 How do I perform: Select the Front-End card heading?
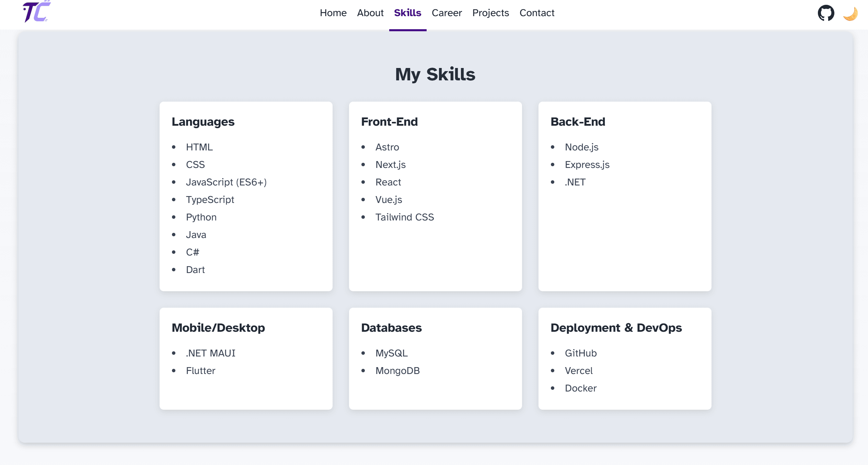click(389, 122)
